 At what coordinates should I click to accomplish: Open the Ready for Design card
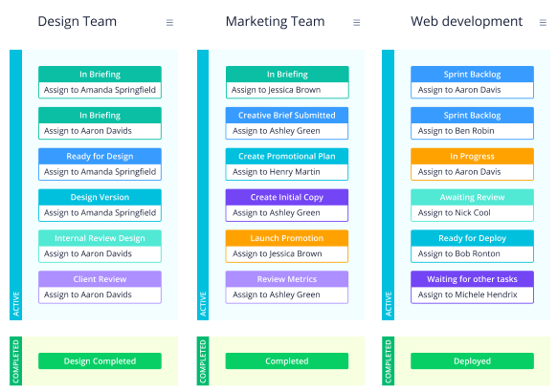click(x=100, y=164)
